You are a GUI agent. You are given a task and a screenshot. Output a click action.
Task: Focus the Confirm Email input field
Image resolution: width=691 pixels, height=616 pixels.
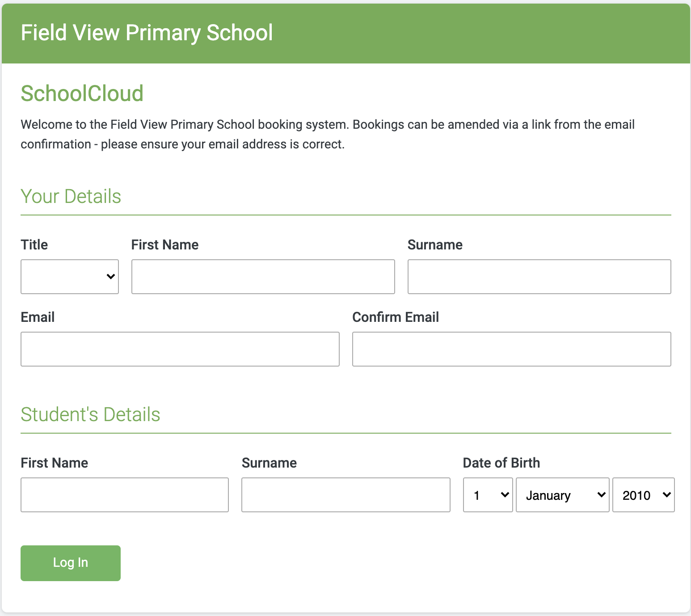pyautogui.click(x=512, y=349)
